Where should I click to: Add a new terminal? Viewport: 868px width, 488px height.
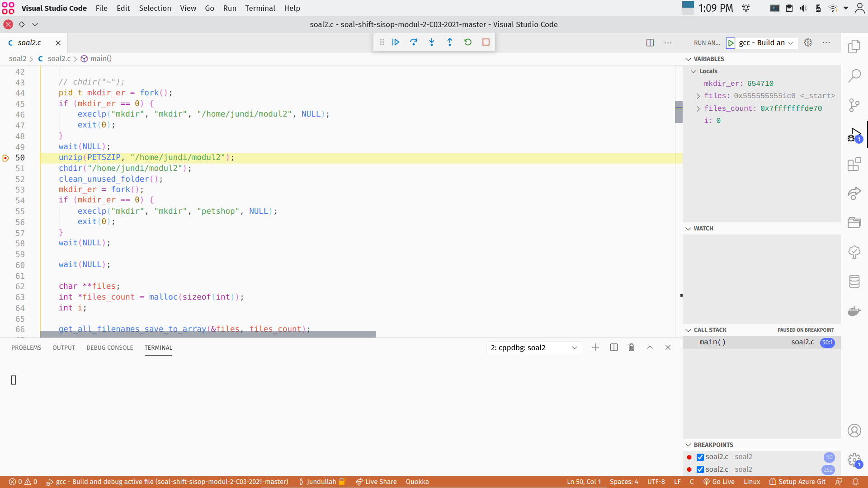click(x=595, y=347)
